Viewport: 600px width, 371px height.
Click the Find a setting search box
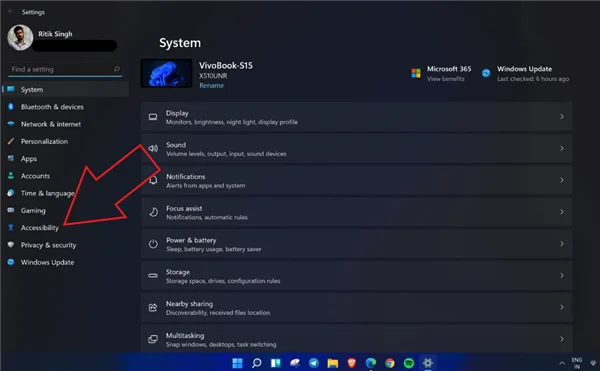click(65, 69)
